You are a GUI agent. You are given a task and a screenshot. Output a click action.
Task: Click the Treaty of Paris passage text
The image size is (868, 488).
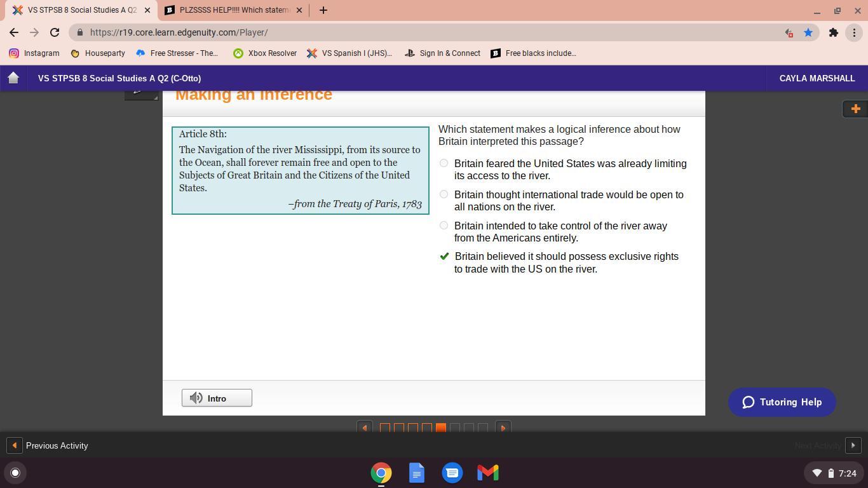300,169
